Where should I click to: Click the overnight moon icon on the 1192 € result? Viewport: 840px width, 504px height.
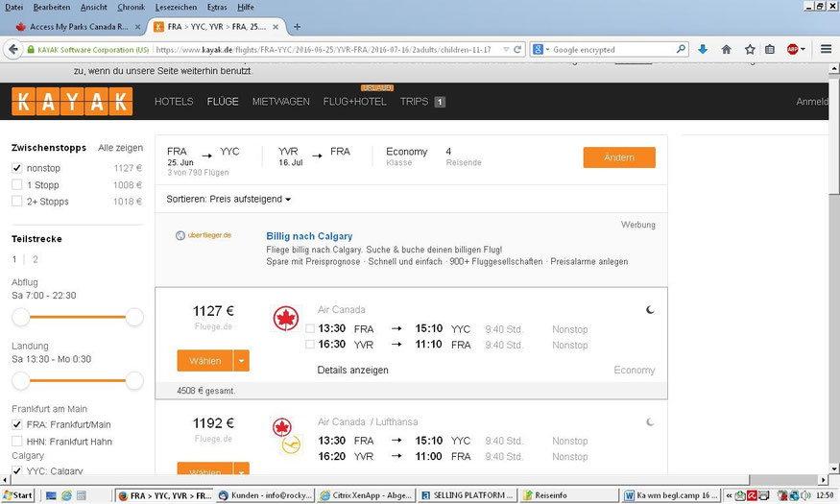coord(650,422)
